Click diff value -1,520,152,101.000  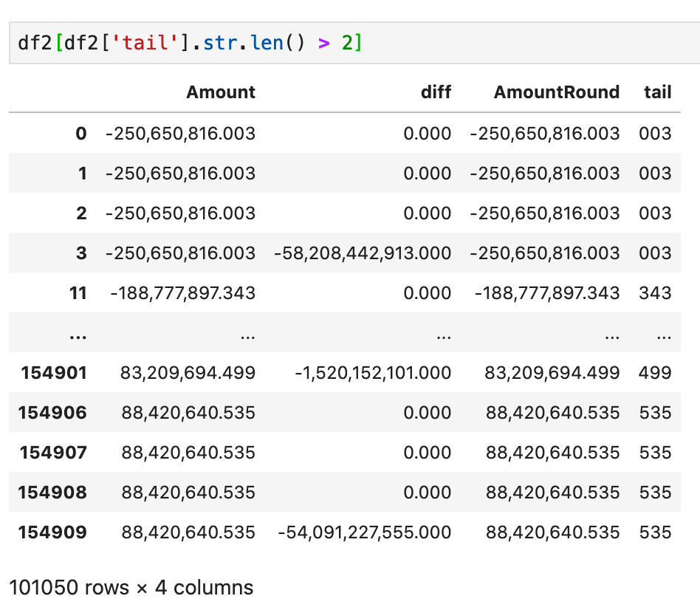(373, 373)
